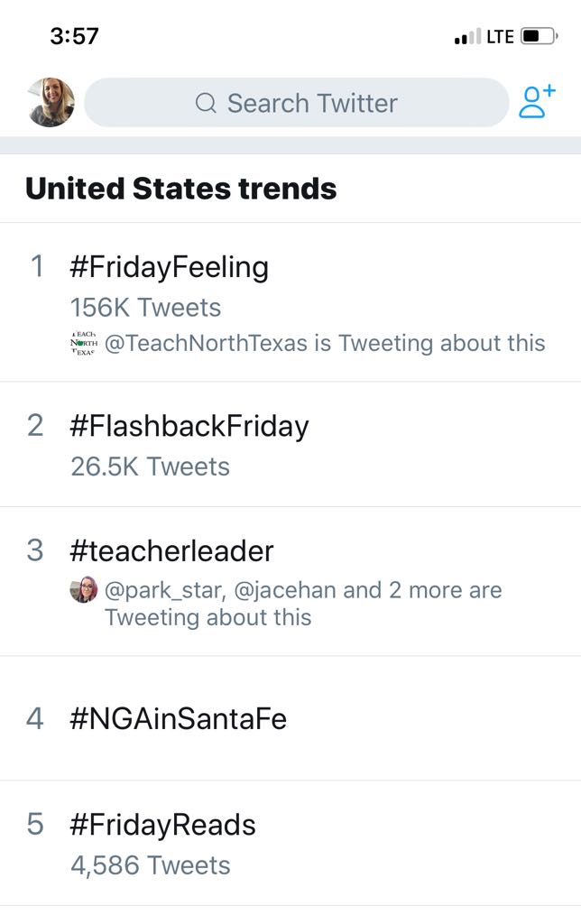Open the #FridayReads trend
The image size is (581, 924).
click(x=162, y=825)
